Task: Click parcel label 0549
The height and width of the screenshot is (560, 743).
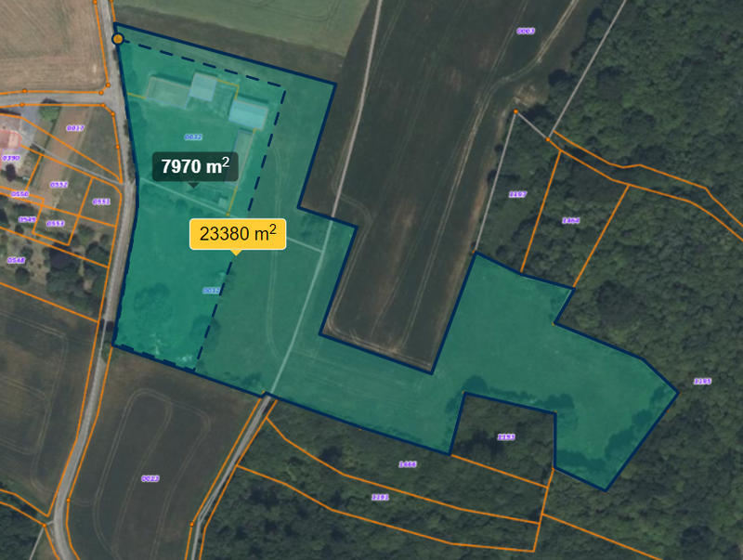Action: click(28, 219)
